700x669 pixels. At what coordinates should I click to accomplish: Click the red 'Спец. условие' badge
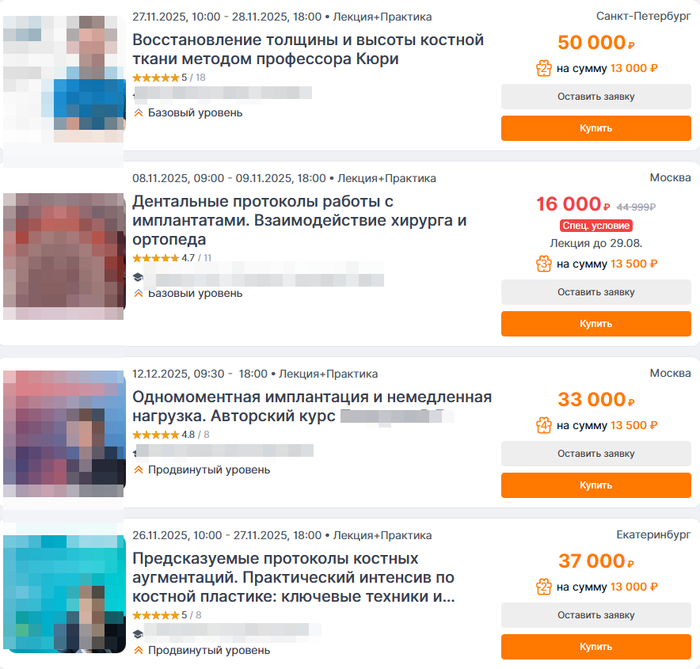596,226
